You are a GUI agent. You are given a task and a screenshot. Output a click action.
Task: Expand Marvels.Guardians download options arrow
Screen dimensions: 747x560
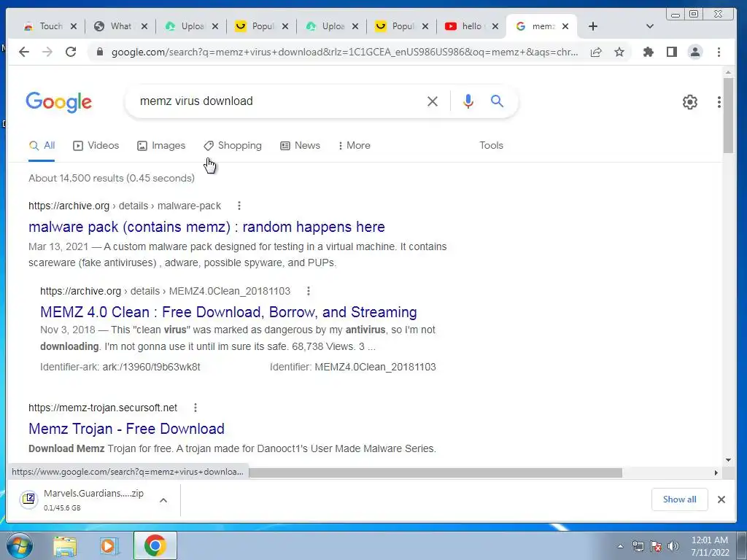click(163, 500)
